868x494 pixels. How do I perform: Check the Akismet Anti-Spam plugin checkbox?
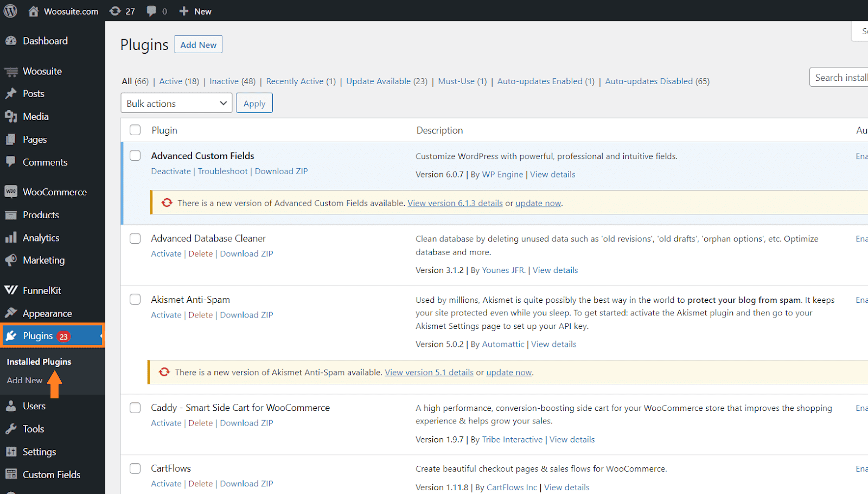click(135, 299)
